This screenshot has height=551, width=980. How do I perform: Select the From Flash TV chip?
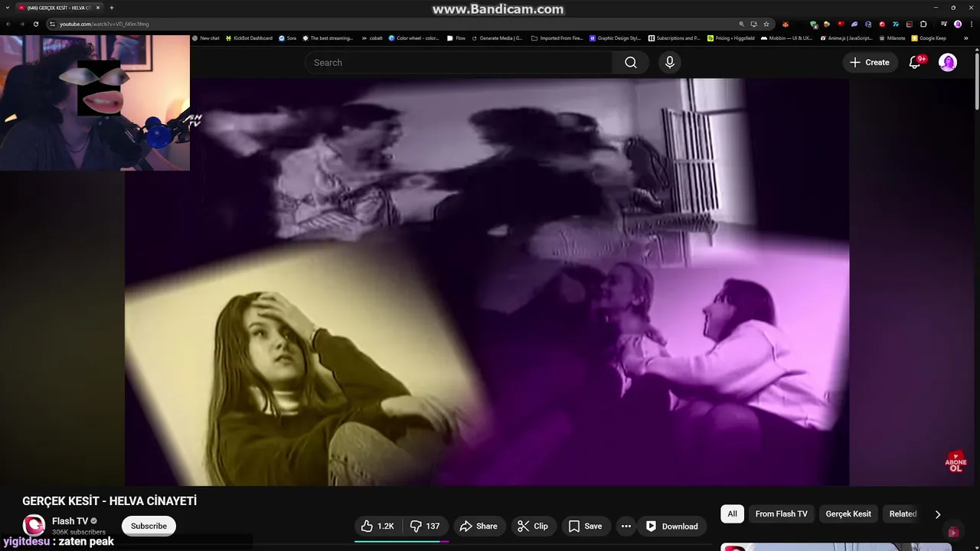point(781,514)
